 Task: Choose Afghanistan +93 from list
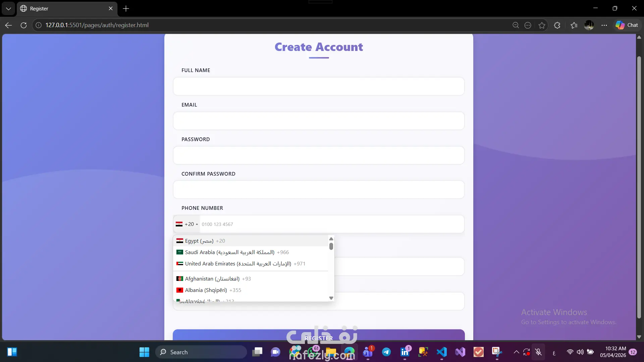[251, 279]
